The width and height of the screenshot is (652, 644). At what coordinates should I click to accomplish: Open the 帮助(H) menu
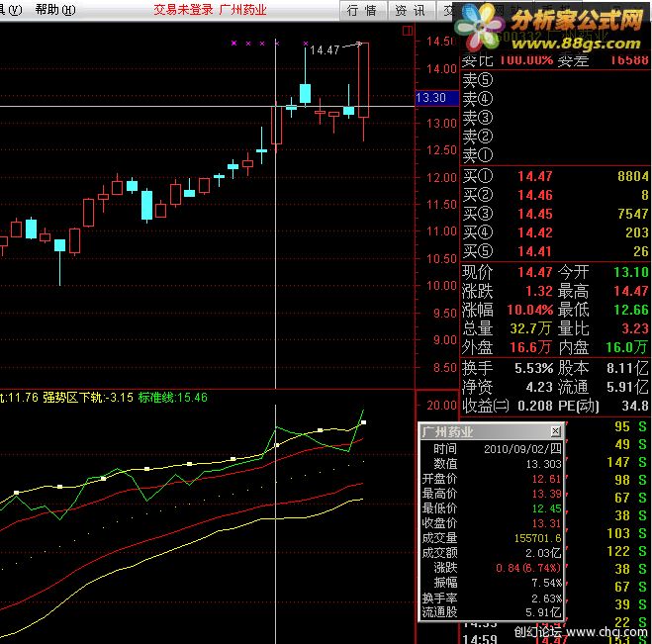pyautogui.click(x=55, y=9)
